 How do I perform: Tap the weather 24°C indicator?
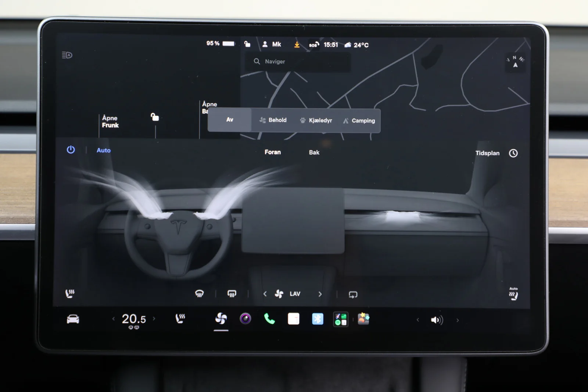(356, 45)
